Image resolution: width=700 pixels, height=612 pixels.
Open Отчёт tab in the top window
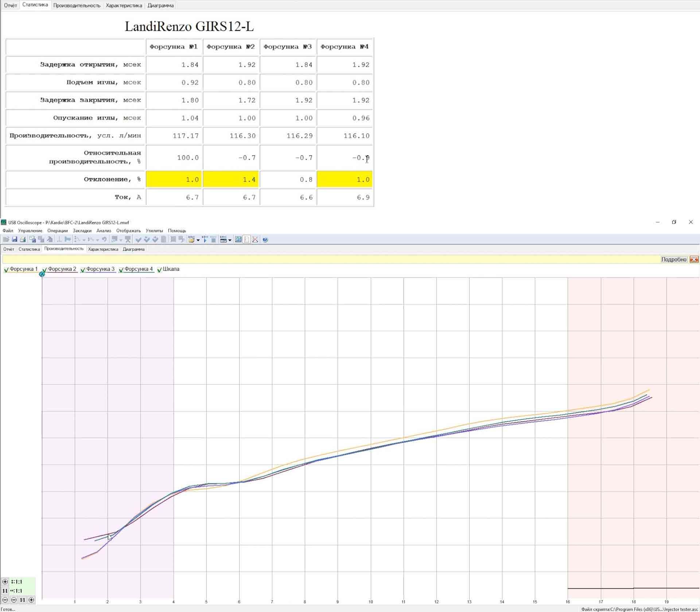11,5
